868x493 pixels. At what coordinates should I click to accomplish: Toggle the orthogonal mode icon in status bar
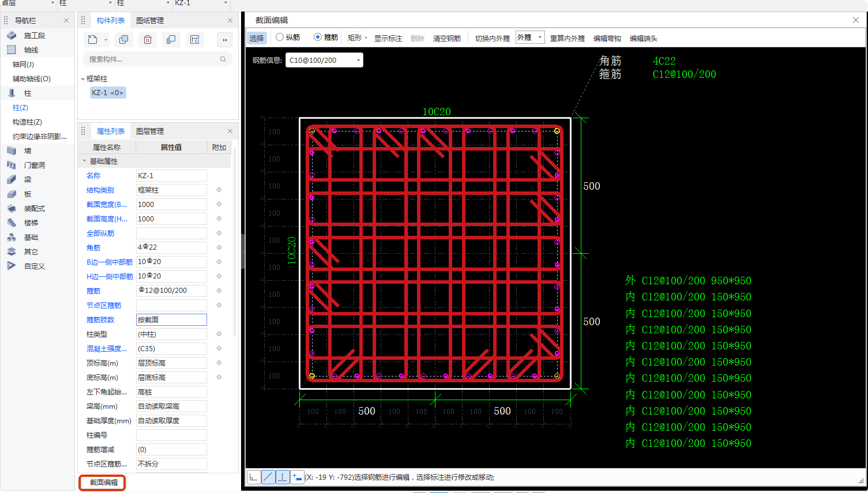(x=254, y=477)
